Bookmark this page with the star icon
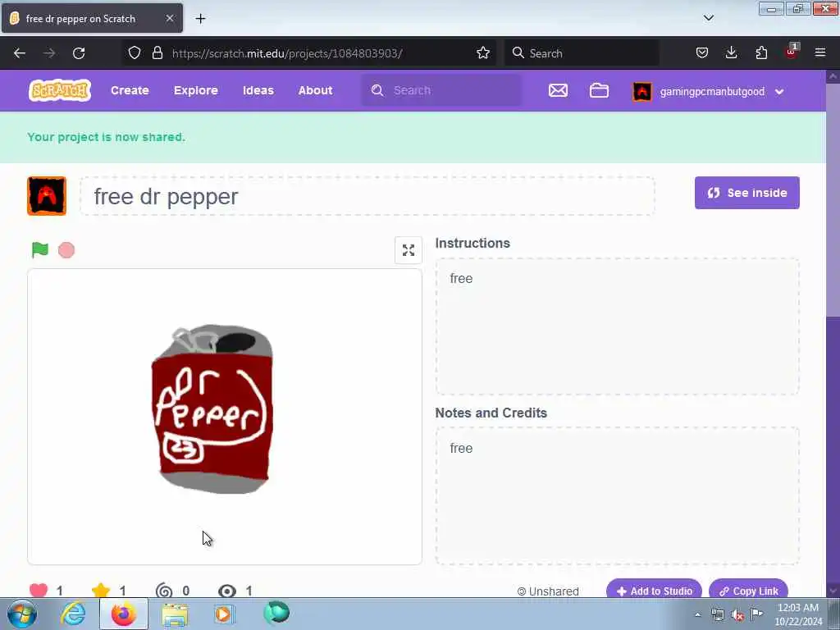Image resolution: width=840 pixels, height=630 pixels. [x=482, y=53]
